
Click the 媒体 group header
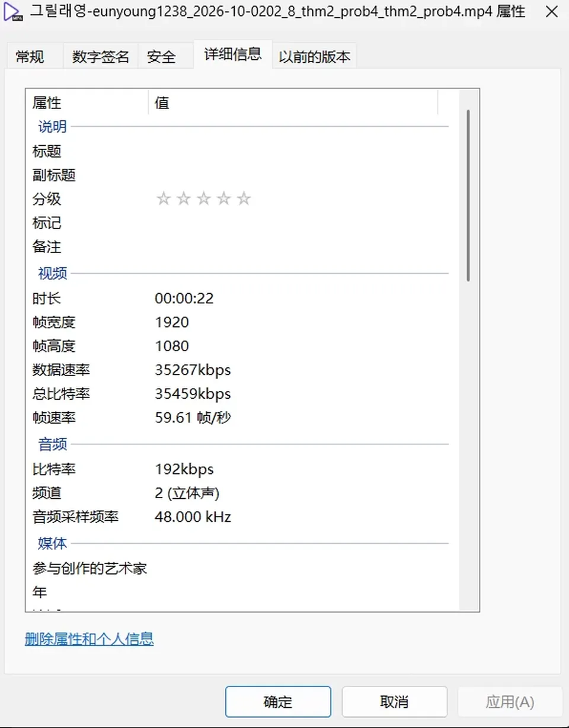tap(53, 543)
